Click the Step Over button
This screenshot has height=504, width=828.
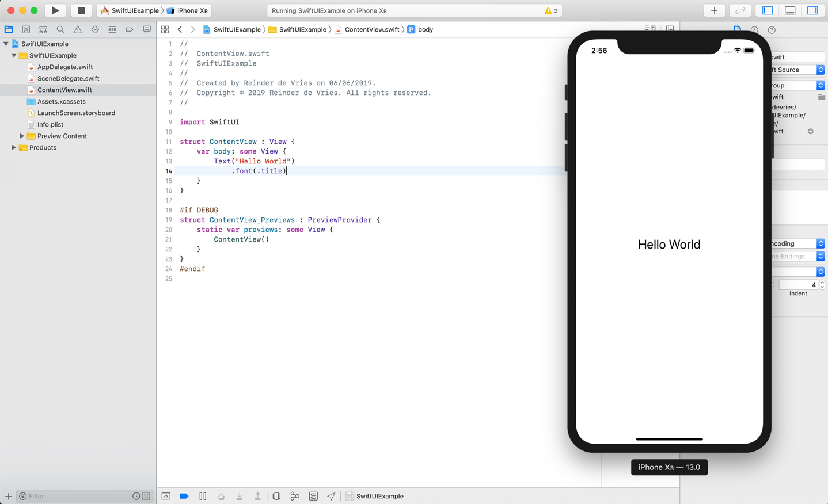click(x=221, y=496)
